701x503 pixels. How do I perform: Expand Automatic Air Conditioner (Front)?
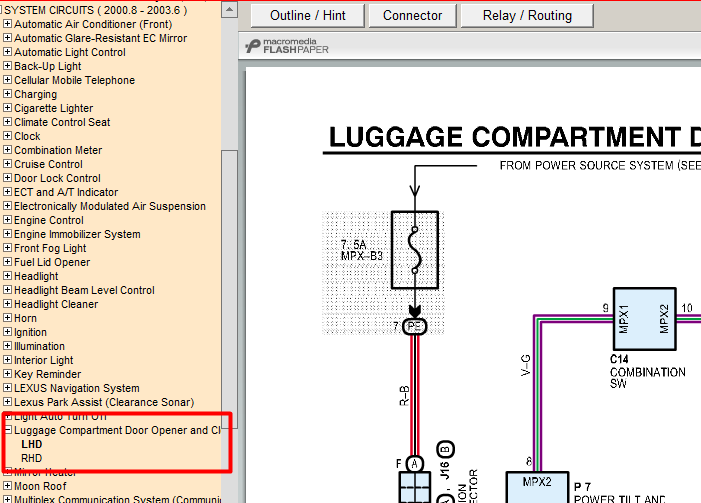(7, 24)
